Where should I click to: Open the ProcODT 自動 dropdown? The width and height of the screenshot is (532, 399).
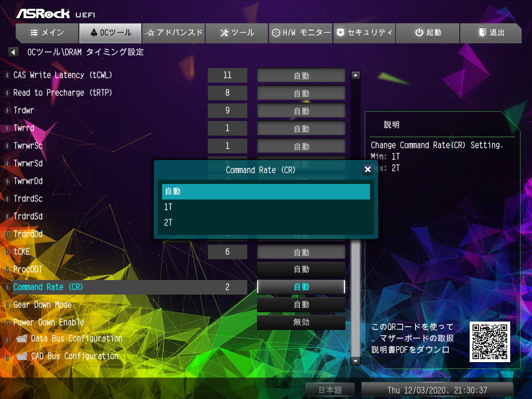[x=301, y=270]
